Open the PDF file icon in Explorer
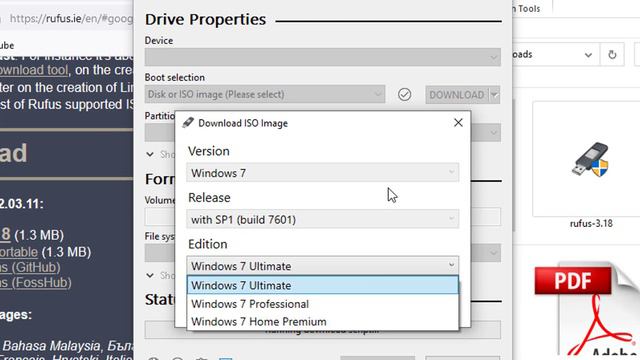Image resolution: width=640 pixels, height=360 pixels. tap(588, 310)
